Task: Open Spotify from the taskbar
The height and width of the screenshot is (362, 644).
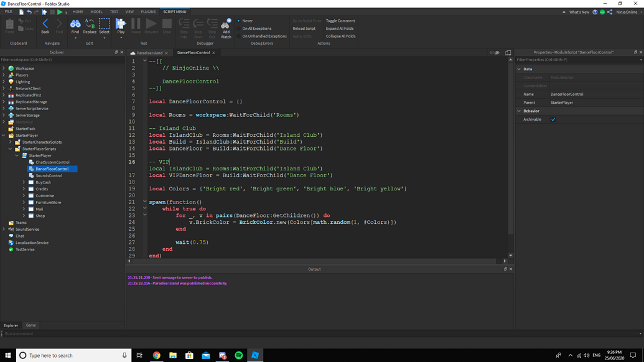Action: [x=239, y=355]
